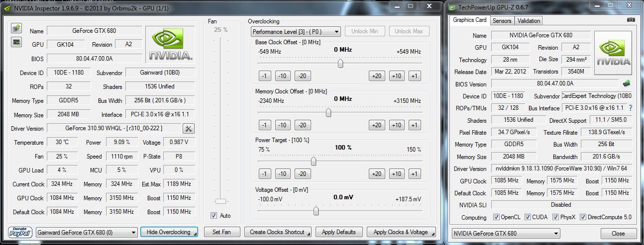Click the Hide Overclocking button
The width and height of the screenshot is (644, 245).
click(x=169, y=232)
